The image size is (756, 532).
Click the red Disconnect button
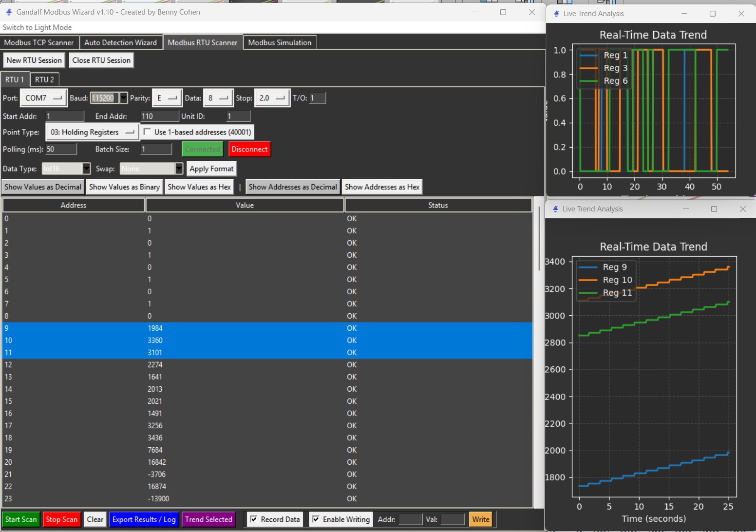[x=249, y=149]
